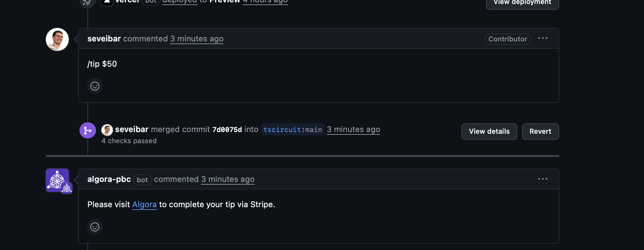Image resolution: width=644 pixels, height=250 pixels.
Task: Click the merge event's 3 minutes ago timestamp
Action: pyautogui.click(x=353, y=129)
